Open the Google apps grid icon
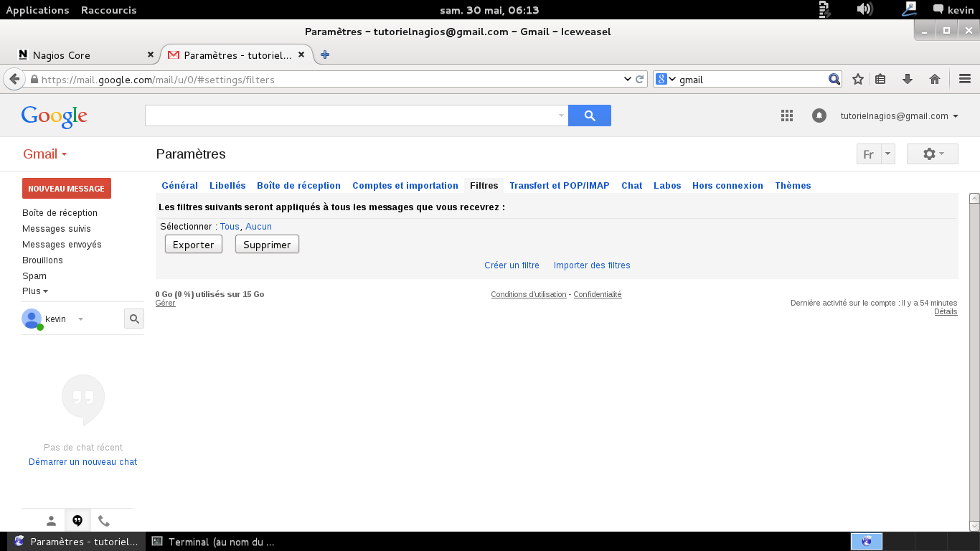 pos(786,116)
